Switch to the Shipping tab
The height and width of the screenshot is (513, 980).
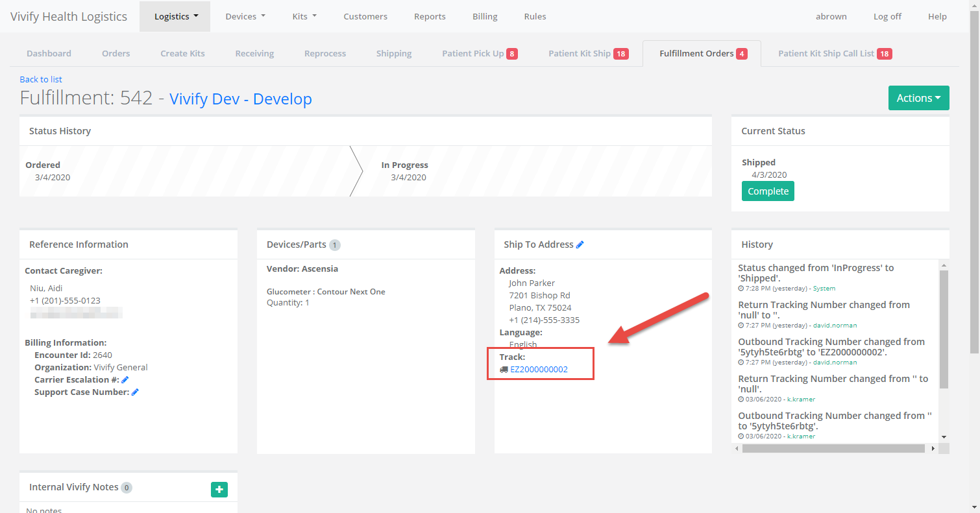click(393, 53)
